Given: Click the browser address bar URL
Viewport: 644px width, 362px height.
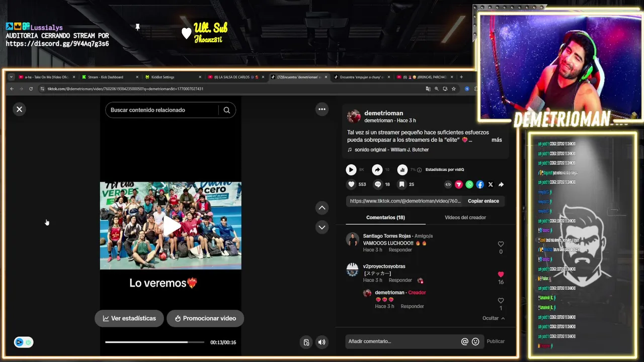Looking at the screenshot, I should tap(125, 89).
